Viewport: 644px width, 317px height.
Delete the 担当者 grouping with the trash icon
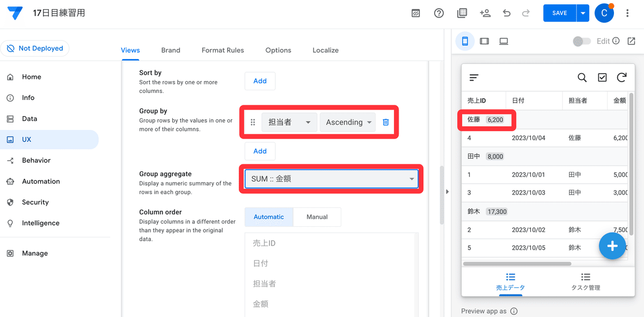point(385,122)
